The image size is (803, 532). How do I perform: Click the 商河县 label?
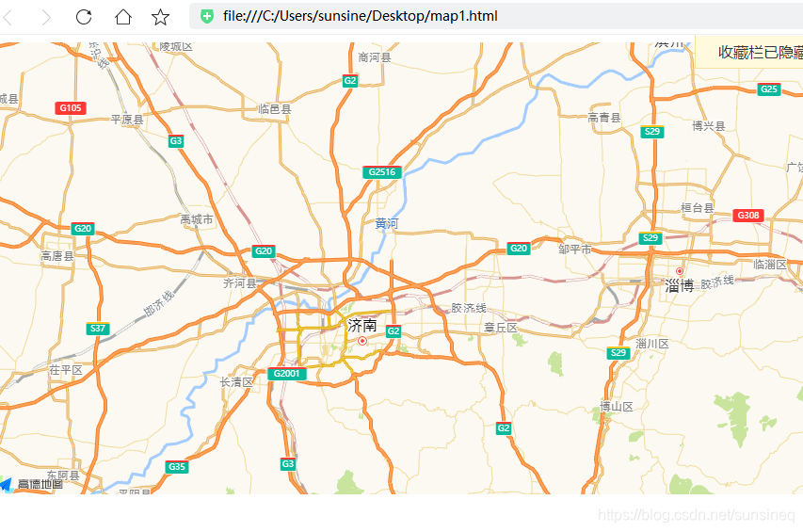(x=375, y=57)
